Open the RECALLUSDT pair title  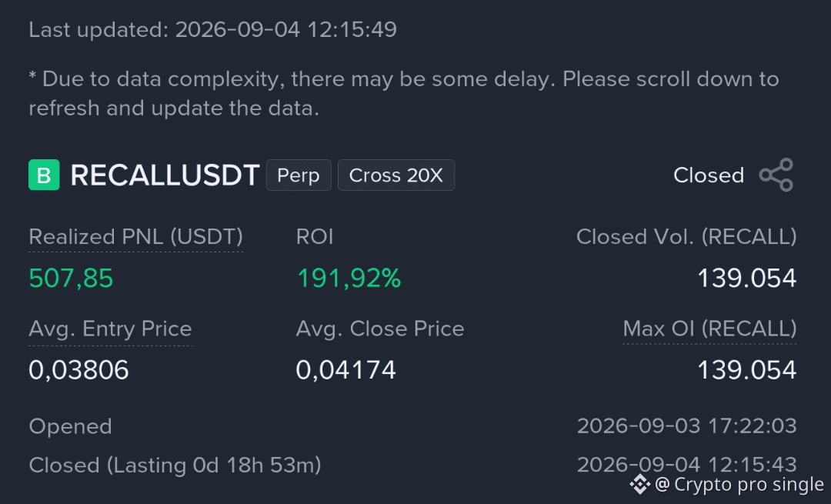tap(165, 175)
